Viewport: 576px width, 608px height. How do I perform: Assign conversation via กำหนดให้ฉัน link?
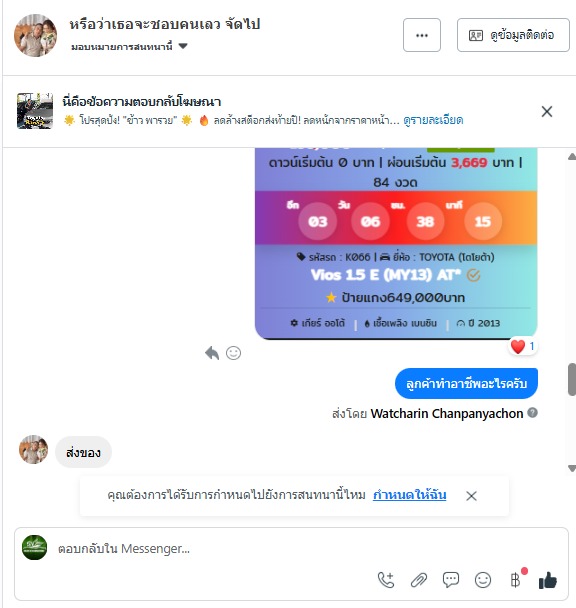click(x=409, y=495)
